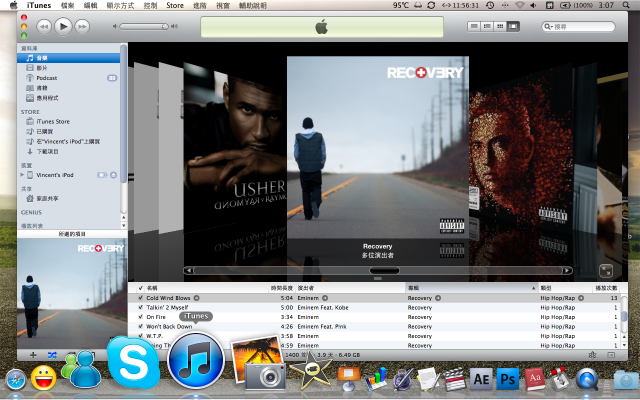Skip to the previous track button

44,27
